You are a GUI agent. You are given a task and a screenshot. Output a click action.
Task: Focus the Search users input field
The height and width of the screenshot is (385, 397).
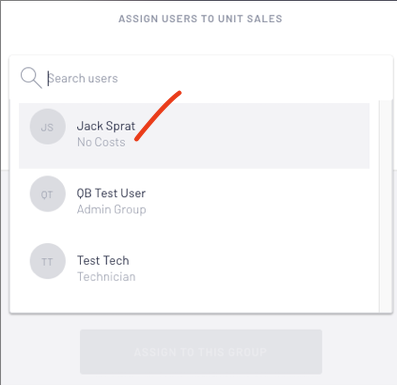coord(213,78)
